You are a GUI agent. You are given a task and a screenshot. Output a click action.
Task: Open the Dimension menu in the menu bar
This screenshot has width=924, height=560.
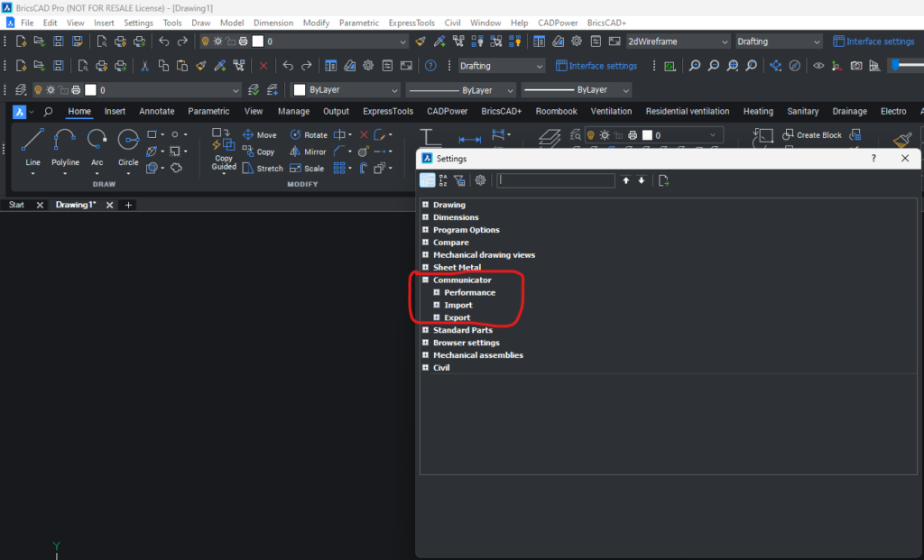(x=273, y=23)
